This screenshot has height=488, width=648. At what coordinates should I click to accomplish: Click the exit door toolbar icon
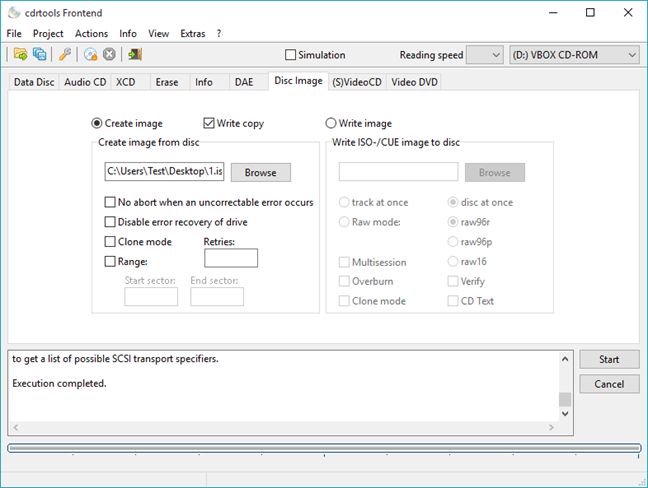pos(135,55)
